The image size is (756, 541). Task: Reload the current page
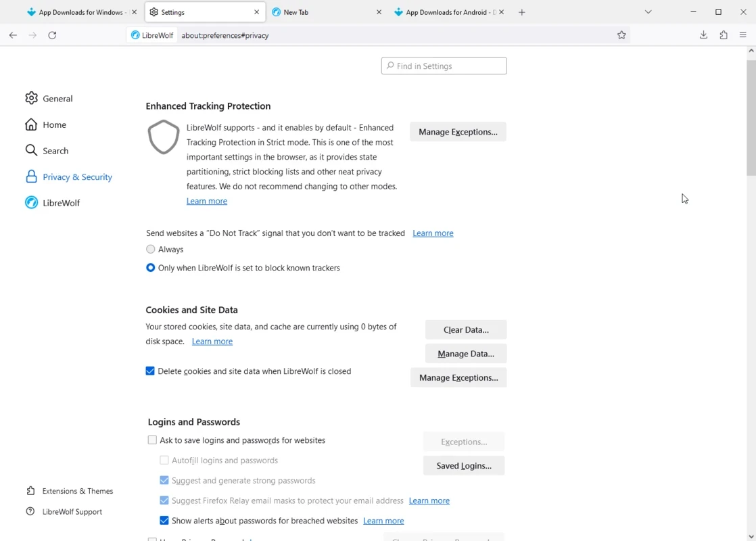[52, 35]
